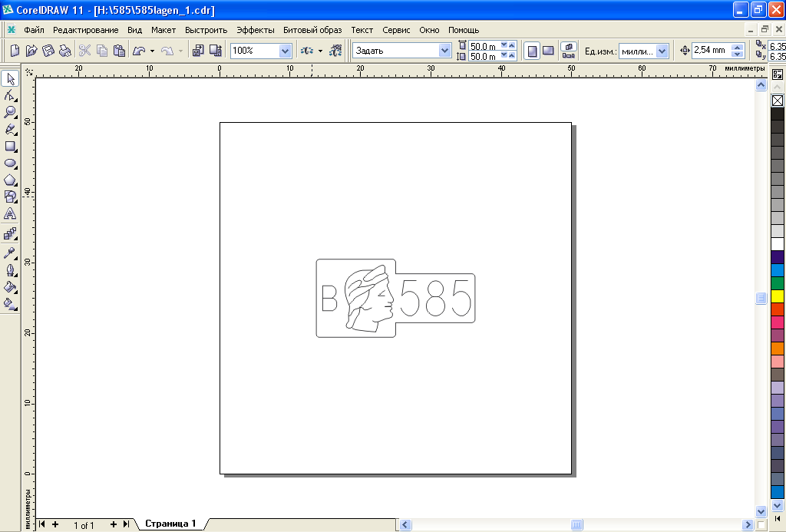The width and height of the screenshot is (786, 532).
Task: Select the Basic Shapes tool
Action: tap(10, 197)
